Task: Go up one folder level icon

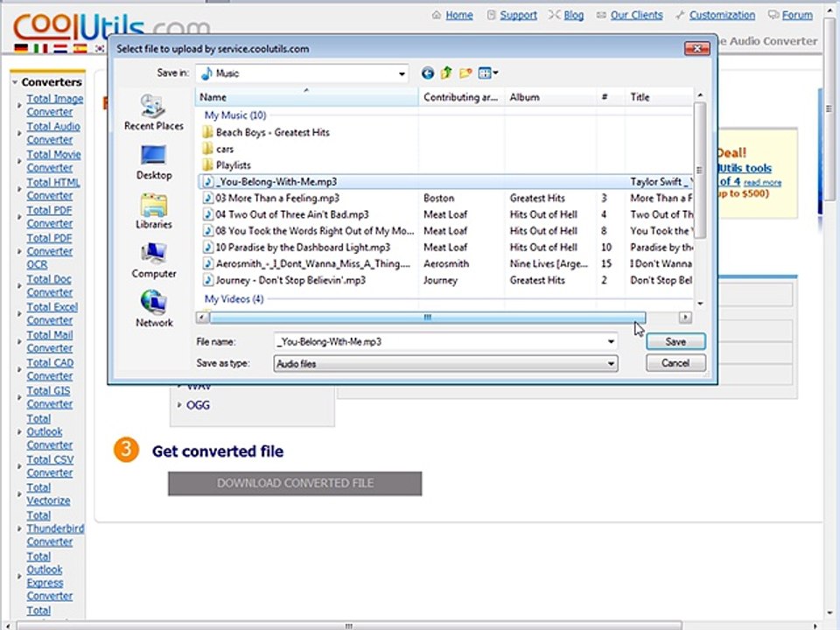Action: [x=446, y=73]
